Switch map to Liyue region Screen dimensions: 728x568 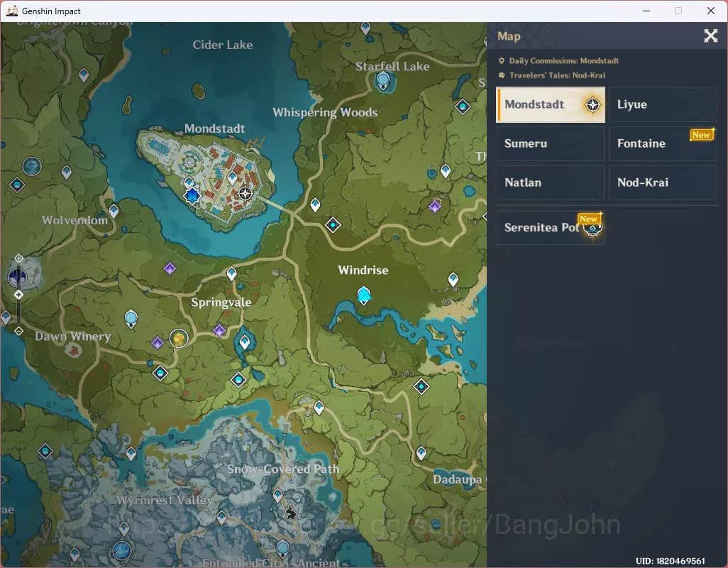(663, 104)
